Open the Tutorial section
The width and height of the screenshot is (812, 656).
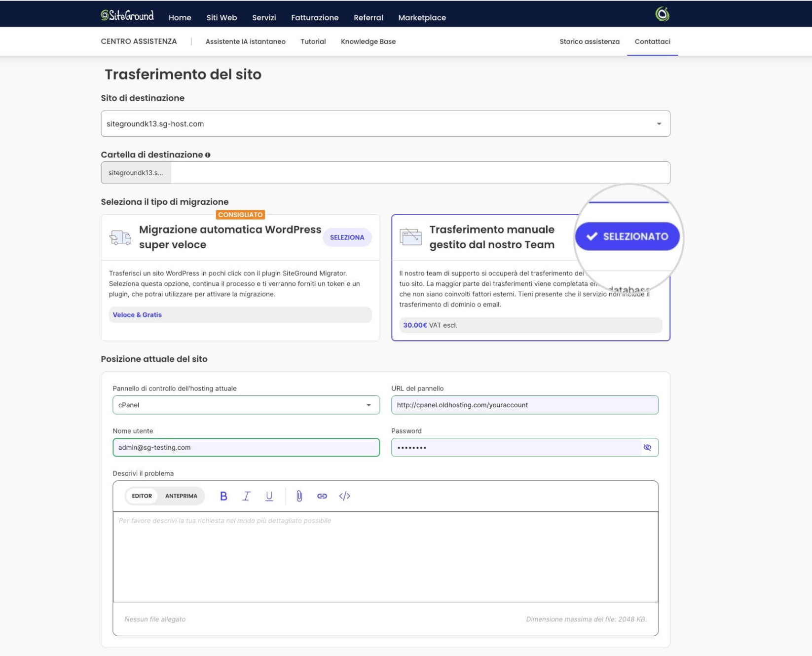(x=313, y=41)
